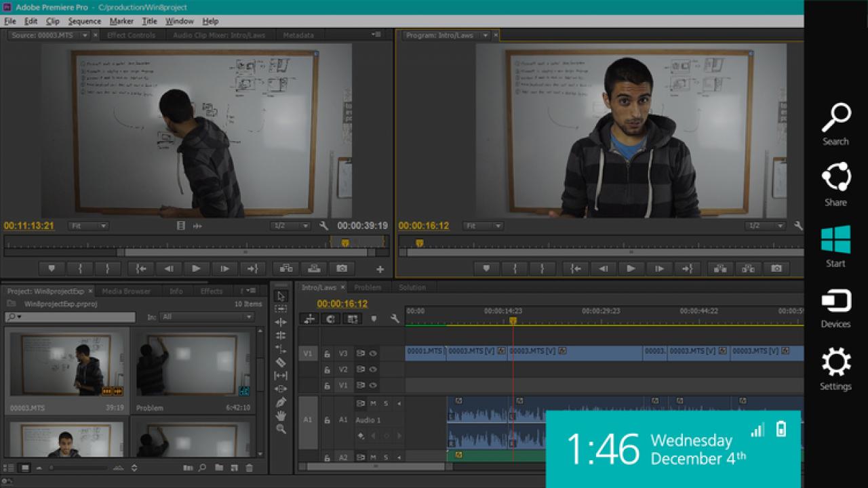Play the Program monitor sequence
Screen dimensions: 868x488
[631, 268]
